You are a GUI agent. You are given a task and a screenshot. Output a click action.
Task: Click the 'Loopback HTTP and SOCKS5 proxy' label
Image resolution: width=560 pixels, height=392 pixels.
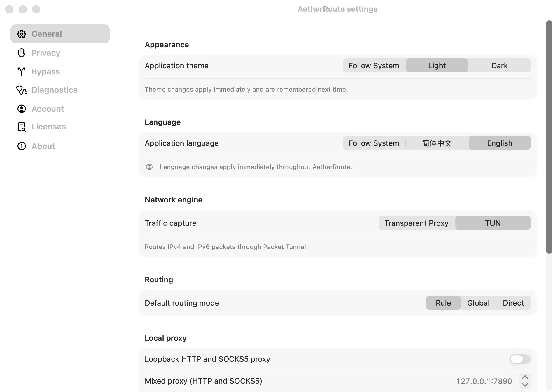(207, 359)
